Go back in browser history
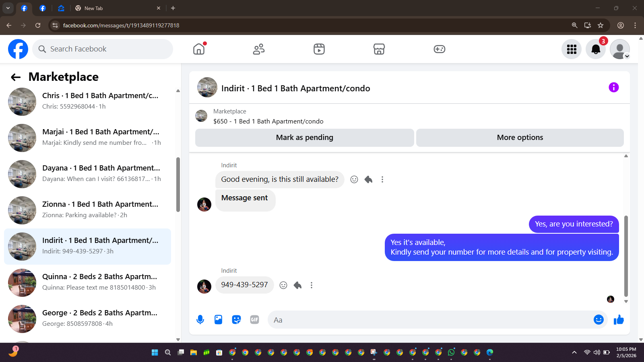The width and height of the screenshot is (644, 362). (9, 25)
